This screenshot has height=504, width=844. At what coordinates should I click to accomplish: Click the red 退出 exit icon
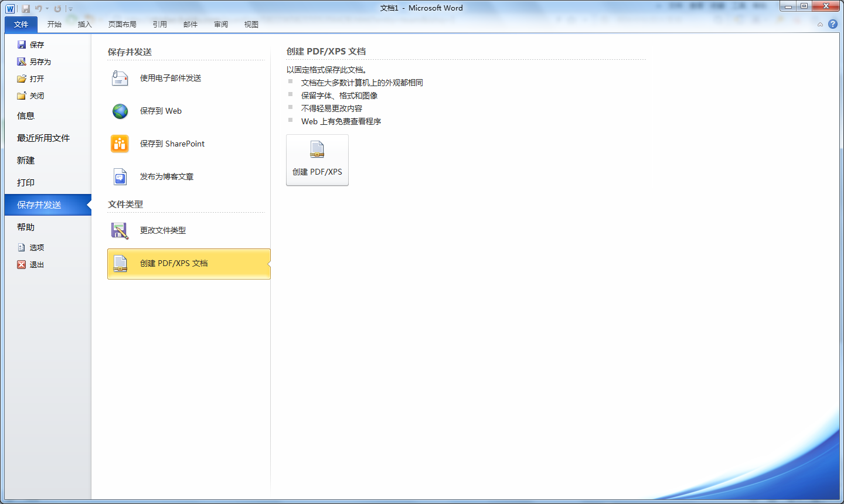pos(22,264)
